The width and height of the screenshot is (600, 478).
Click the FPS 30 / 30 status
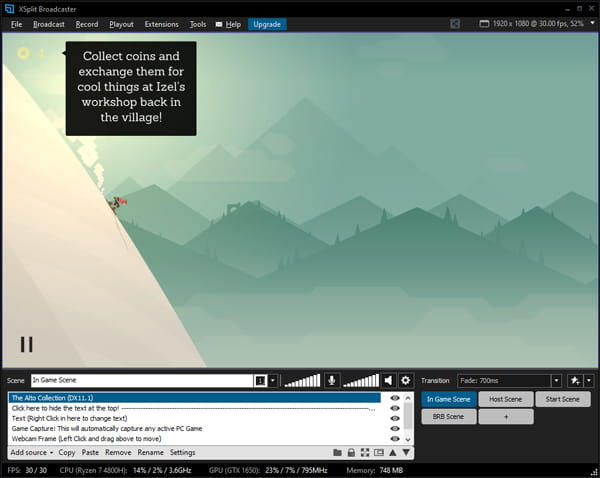(27, 470)
